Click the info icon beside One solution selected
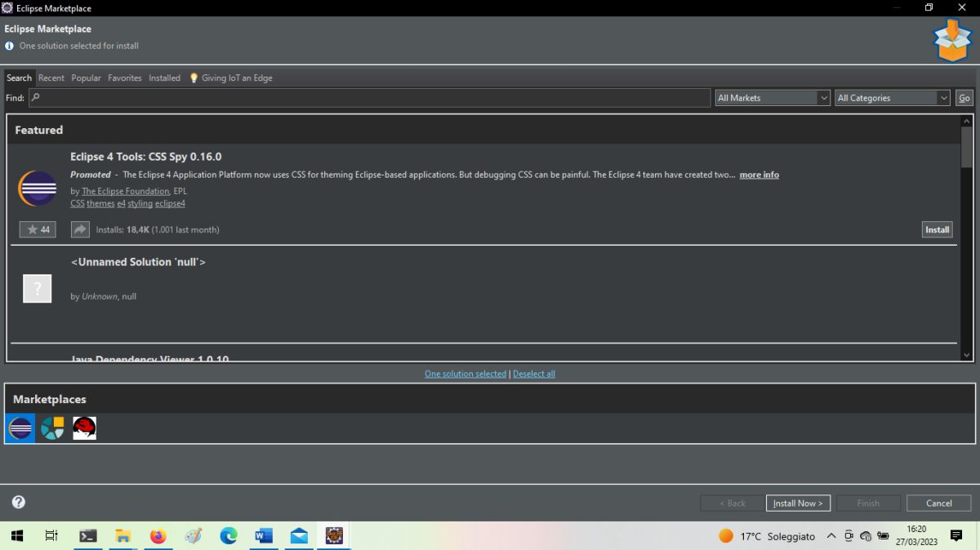This screenshot has height=550, width=980. coord(10,46)
